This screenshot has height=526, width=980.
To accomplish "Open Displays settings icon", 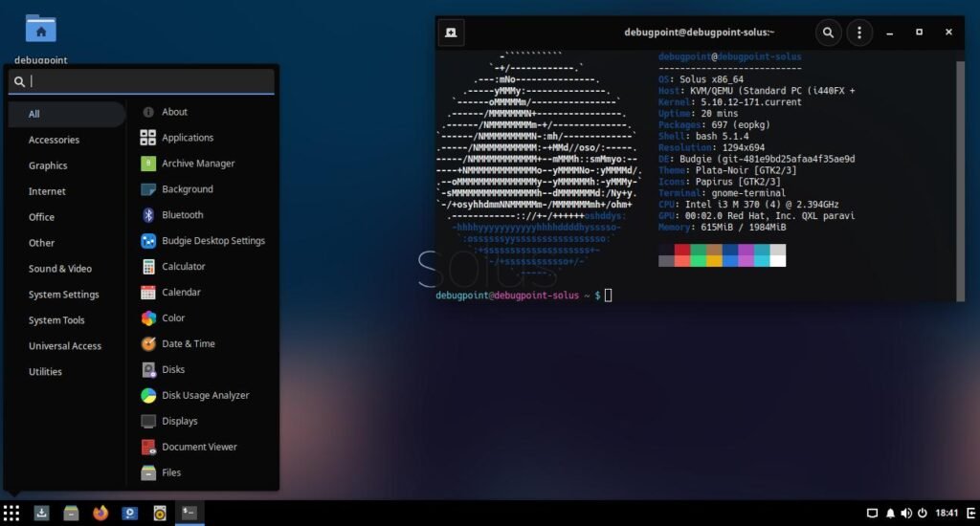I will pos(148,421).
